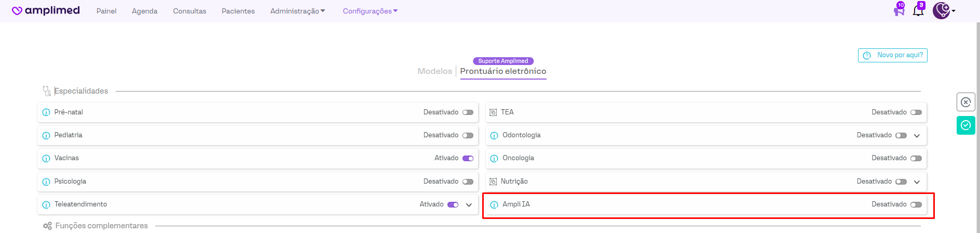The height and width of the screenshot is (233, 980).
Task: Click the info icon beside Ampli IA
Action: (494, 204)
